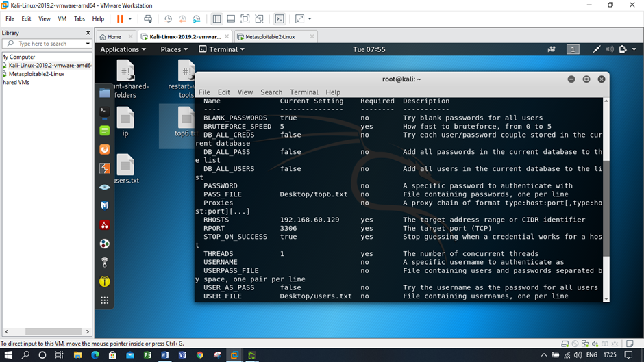Pause the virtual machine
Image resolution: width=644 pixels, height=362 pixels.
tap(120, 19)
